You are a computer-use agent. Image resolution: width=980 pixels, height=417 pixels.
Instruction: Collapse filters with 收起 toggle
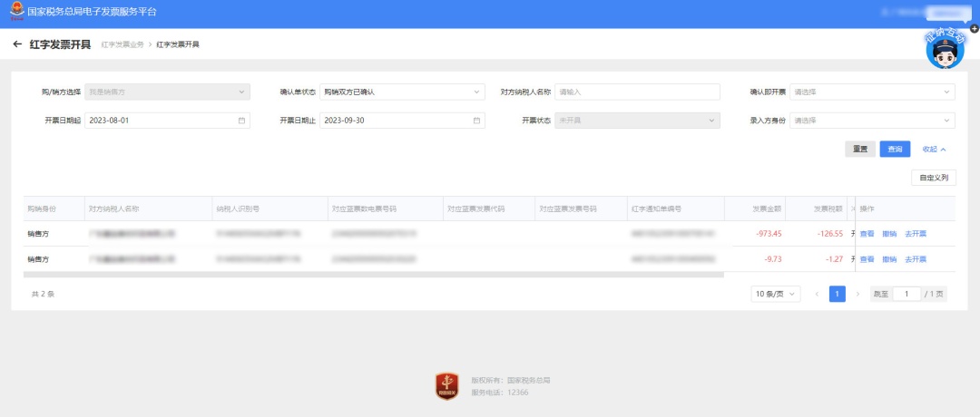(x=935, y=150)
